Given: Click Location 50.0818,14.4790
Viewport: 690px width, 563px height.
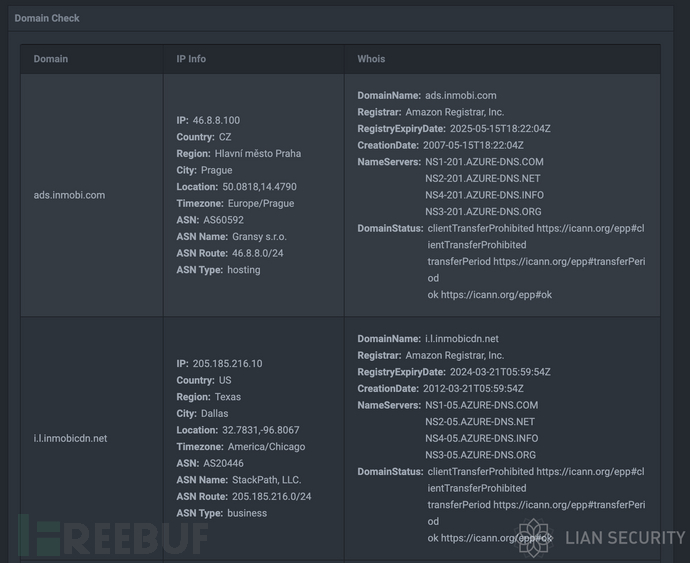Looking at the screenshot, I should click(259, 187).
